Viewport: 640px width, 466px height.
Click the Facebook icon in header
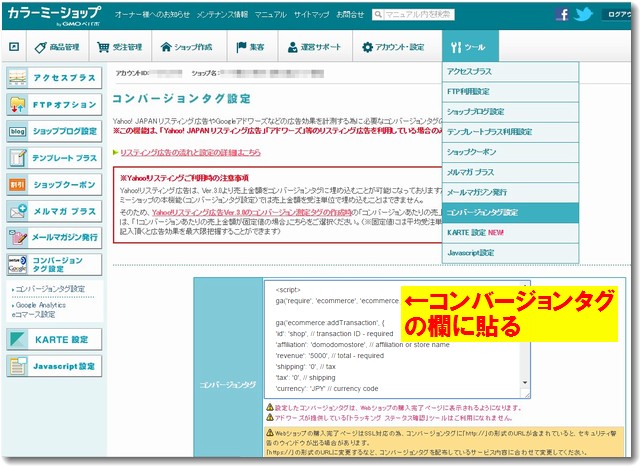point(562,14)
